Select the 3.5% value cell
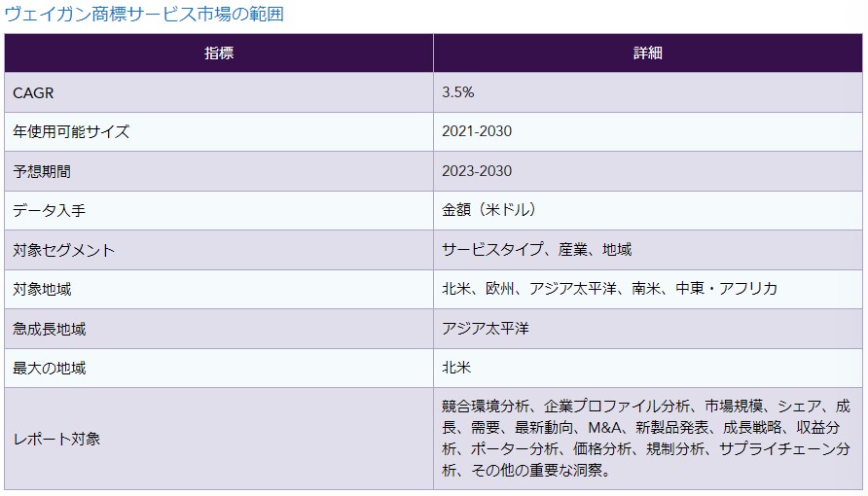Screen dimensions: 868x496 pyautogui.click(x=458, y=92)
